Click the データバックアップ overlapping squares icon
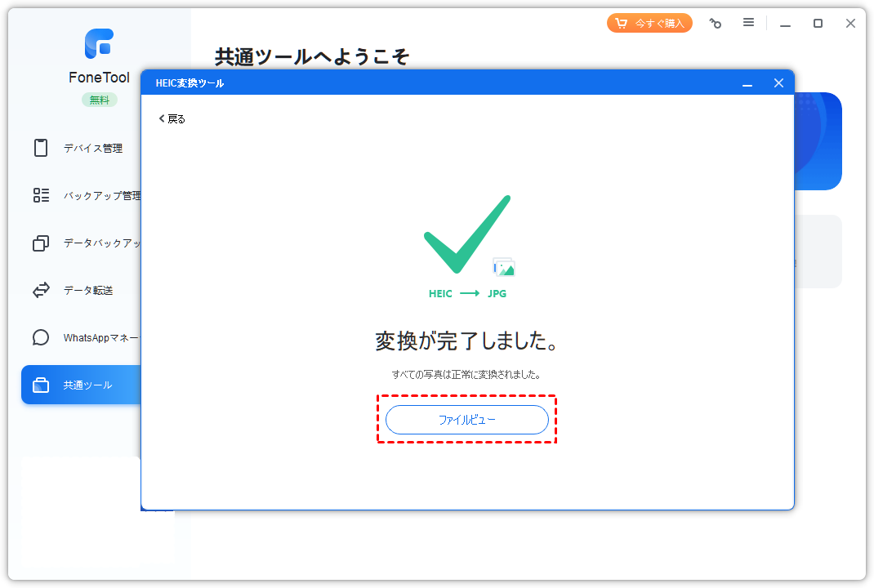Viewport: 874px width, 588px height. [41, 243]
